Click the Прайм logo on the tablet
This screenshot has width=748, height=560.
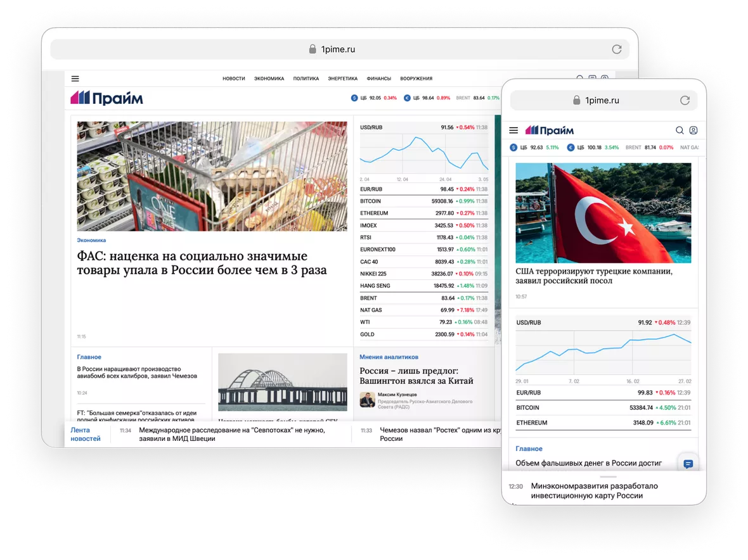(106, 98)
